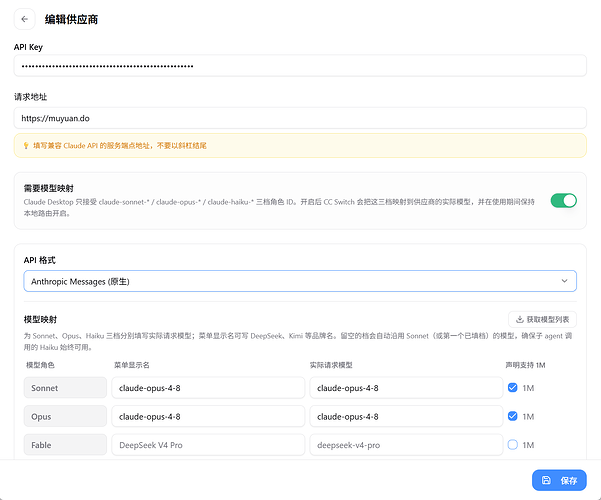Click the API 格式 label

[x=39, y=260]
